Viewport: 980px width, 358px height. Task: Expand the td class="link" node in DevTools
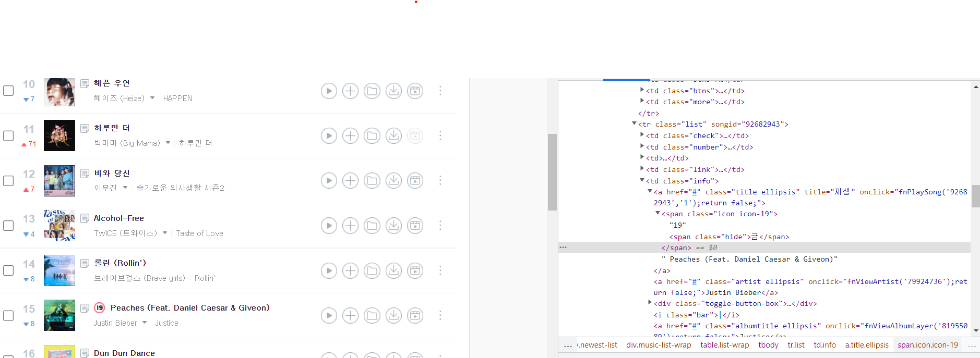click(x=642, y=169)
